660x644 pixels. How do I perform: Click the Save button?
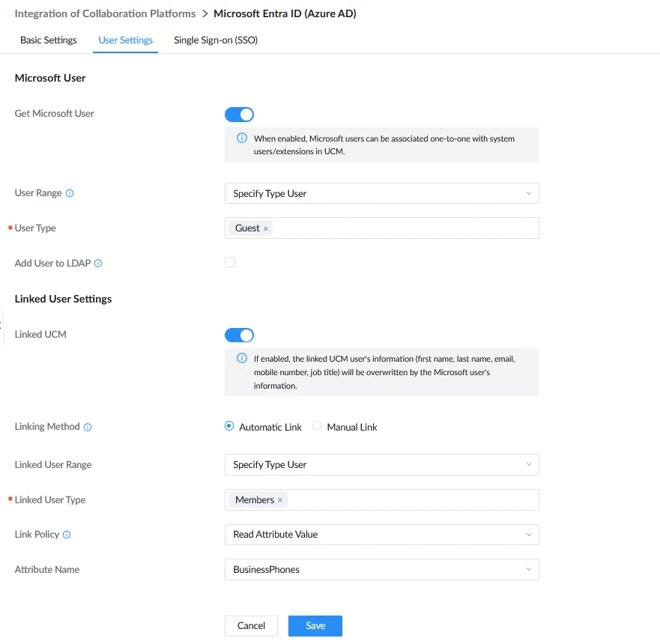(315, 626)
